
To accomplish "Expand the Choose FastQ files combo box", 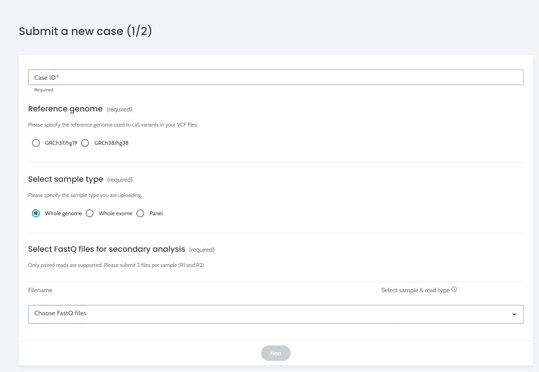I will click(276, 314).
